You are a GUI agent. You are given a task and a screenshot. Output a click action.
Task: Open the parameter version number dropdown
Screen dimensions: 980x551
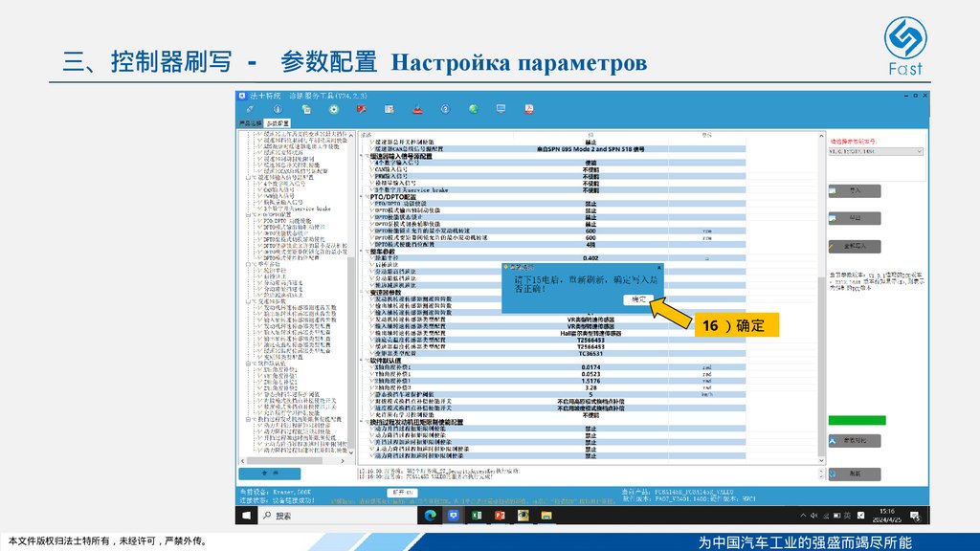coord(876,151)
